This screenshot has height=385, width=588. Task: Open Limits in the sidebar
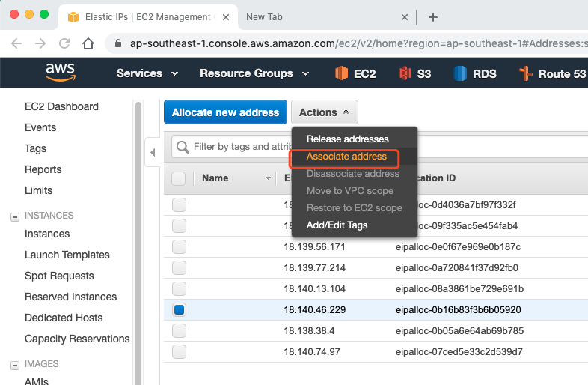tap(38, 190)
